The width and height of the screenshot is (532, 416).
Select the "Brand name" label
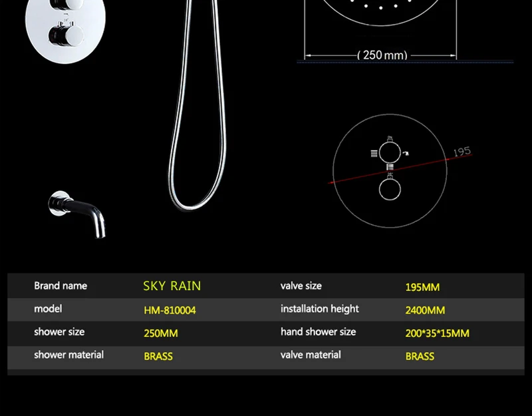point(61,286)
